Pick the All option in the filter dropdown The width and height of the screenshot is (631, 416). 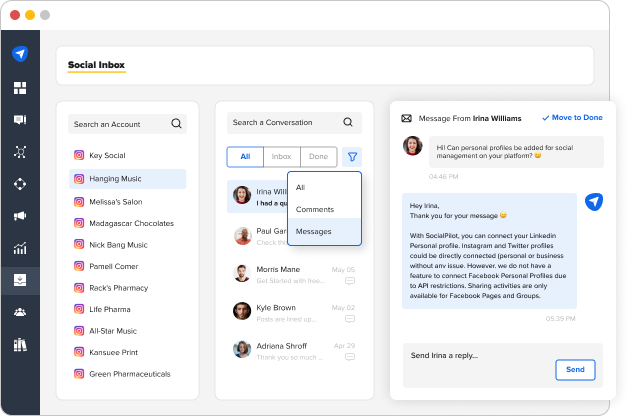(x=301, y=187)
